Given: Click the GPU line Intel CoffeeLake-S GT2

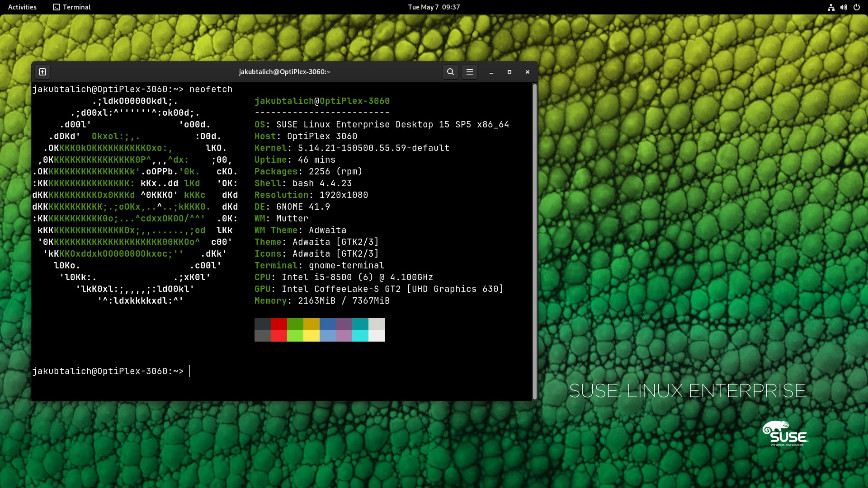Looking at the screenshot, I should point(379,289).
